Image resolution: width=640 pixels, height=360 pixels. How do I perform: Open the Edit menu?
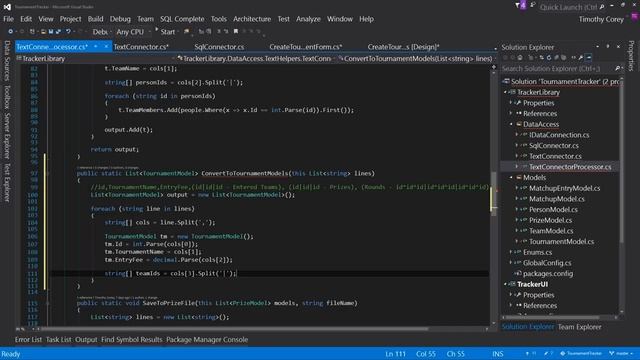coord(26,19)
